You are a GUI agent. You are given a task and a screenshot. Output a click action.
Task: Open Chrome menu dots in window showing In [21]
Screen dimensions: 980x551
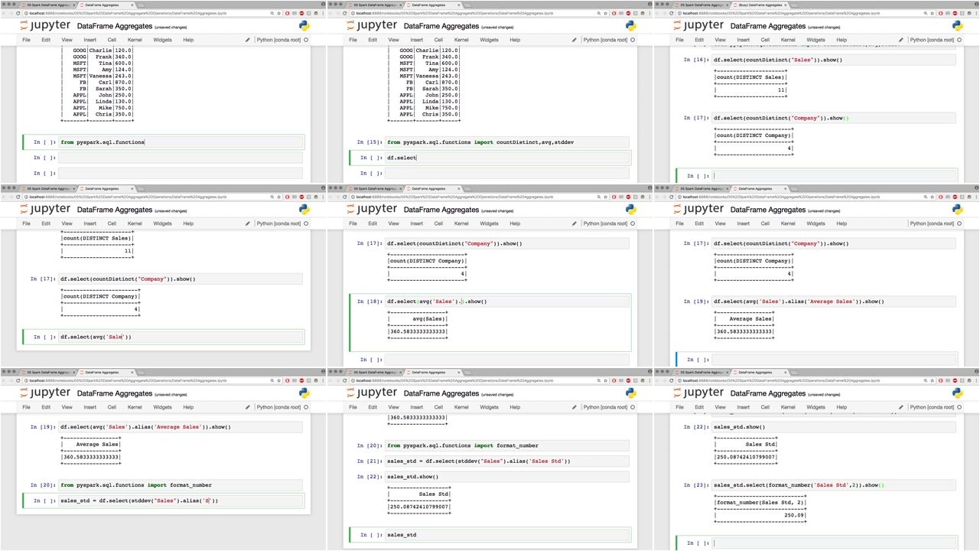pos(648,380)
